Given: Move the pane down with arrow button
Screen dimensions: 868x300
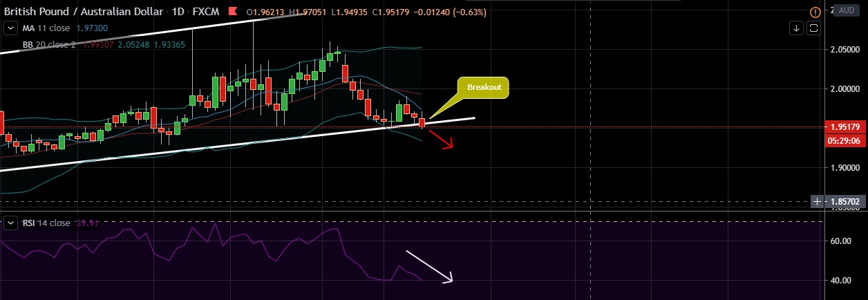Looking at the screenshot, I should coord(797,28).
